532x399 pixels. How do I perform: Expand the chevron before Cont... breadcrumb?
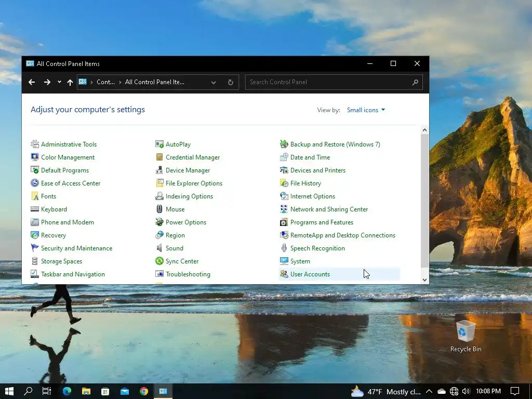pos(91,82)
